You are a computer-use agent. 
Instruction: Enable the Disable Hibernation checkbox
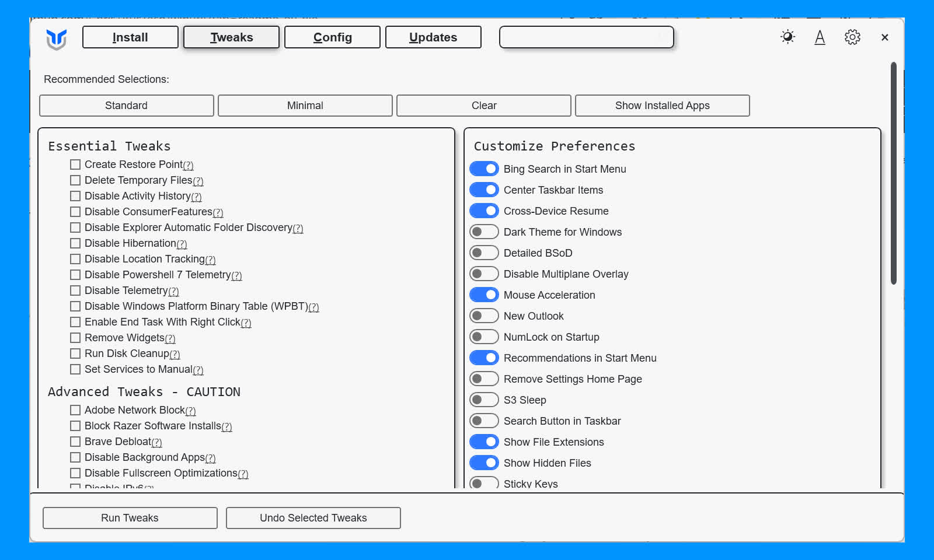point(75,243)
